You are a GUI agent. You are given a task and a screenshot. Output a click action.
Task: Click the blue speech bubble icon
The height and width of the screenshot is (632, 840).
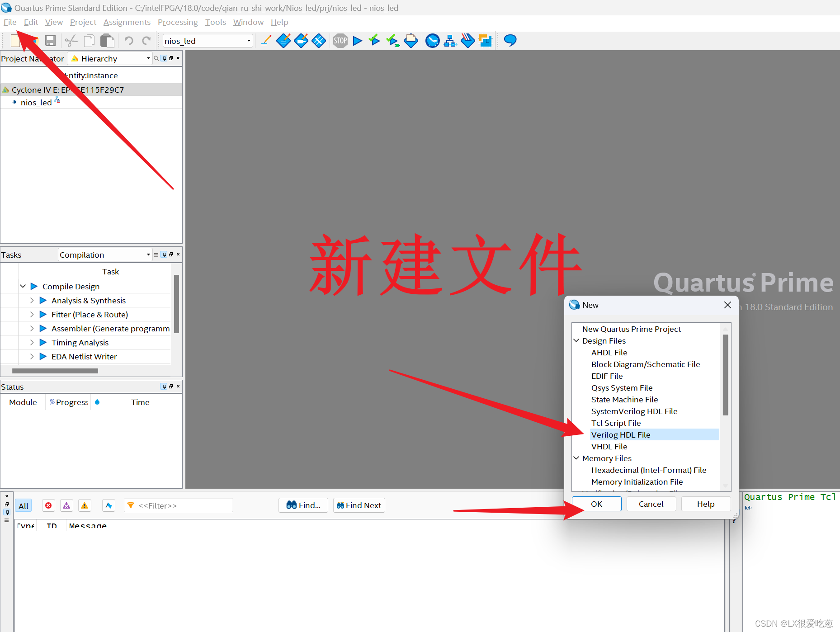click(x=510, y=41)
